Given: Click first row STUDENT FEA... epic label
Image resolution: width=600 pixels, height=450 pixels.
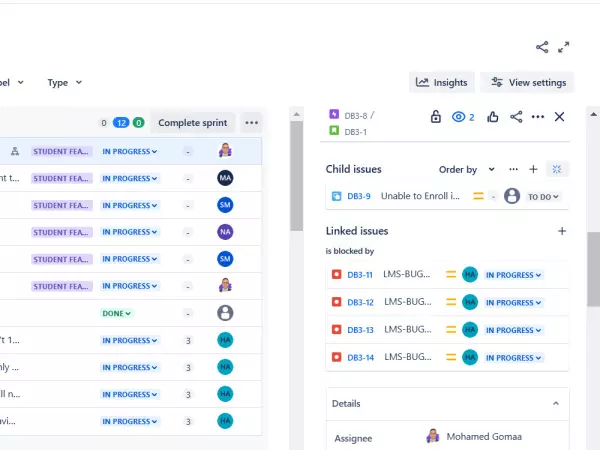Looking at the screenshot, I should 61,152.
